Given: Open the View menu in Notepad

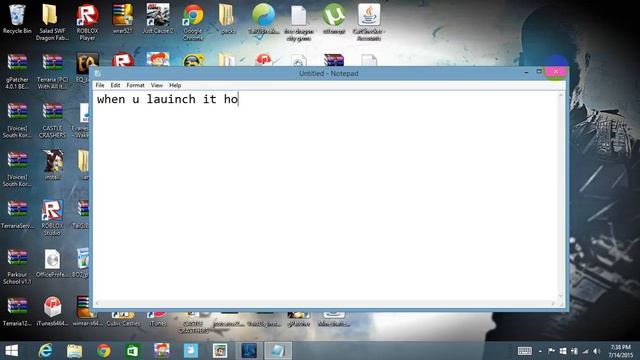Looking at the screenshot, I should click(156, 85).
